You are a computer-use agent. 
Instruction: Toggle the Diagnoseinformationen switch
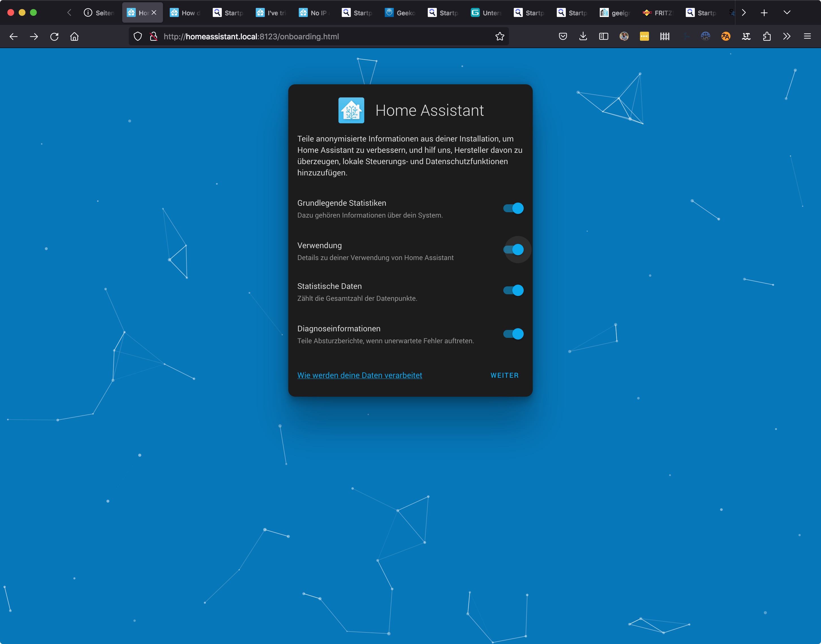(513, 334)
